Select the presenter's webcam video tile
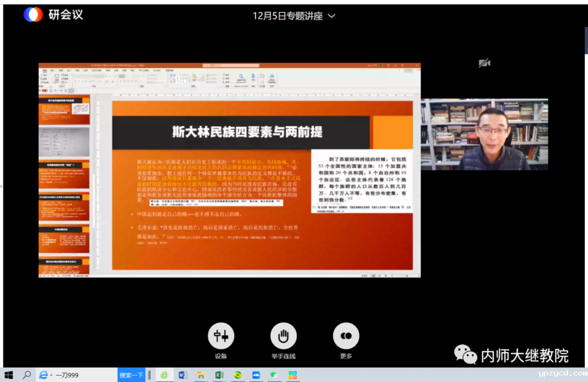 click(x=484, y=134)
